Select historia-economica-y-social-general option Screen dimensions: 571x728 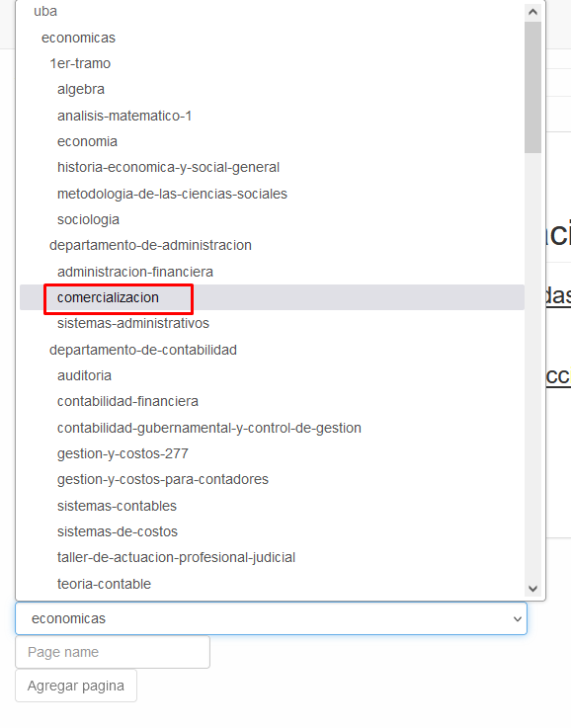(272, 167)
